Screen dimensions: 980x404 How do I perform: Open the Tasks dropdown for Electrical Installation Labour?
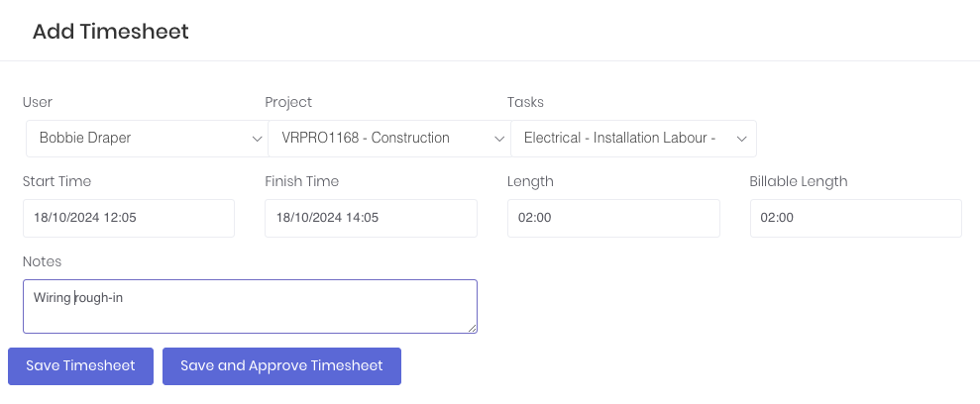click(x=631, y=139)
